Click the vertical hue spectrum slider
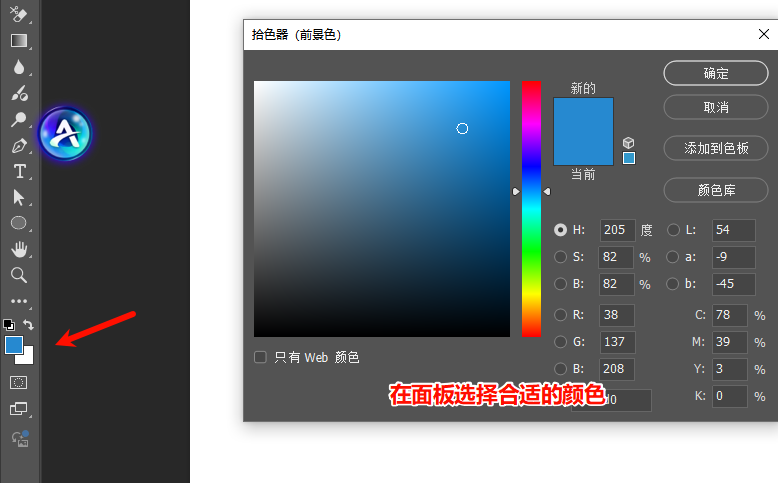Viewport: 778px width, 483px height. pos(531,209)
